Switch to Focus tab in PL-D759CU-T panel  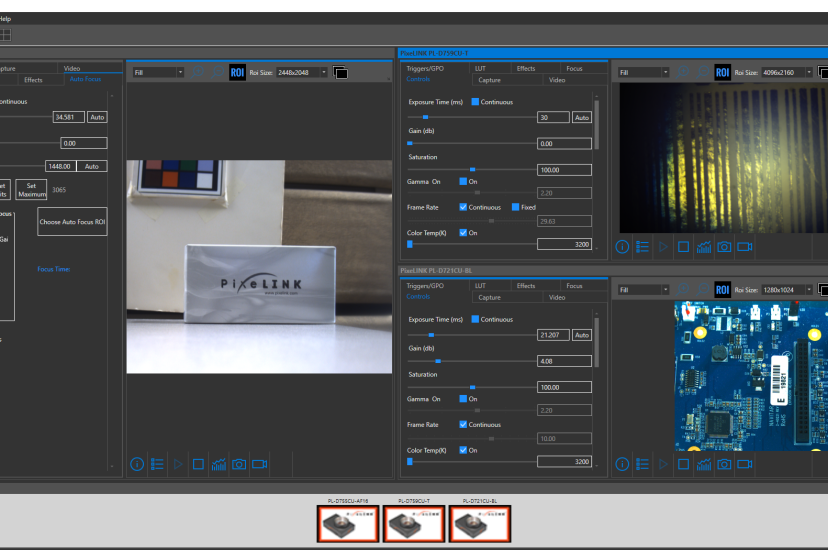(x=574, y=69)
